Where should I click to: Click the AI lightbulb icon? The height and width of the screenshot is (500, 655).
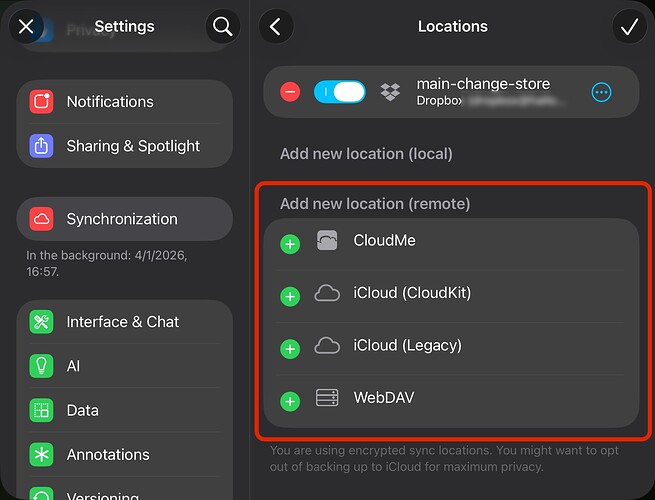[41, 366]
